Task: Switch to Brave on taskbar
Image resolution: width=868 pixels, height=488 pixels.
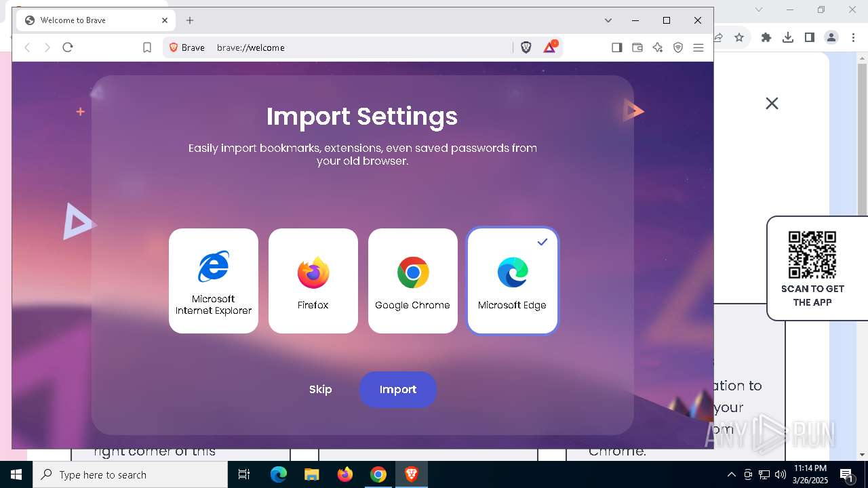Action: (x=412, y=474)
